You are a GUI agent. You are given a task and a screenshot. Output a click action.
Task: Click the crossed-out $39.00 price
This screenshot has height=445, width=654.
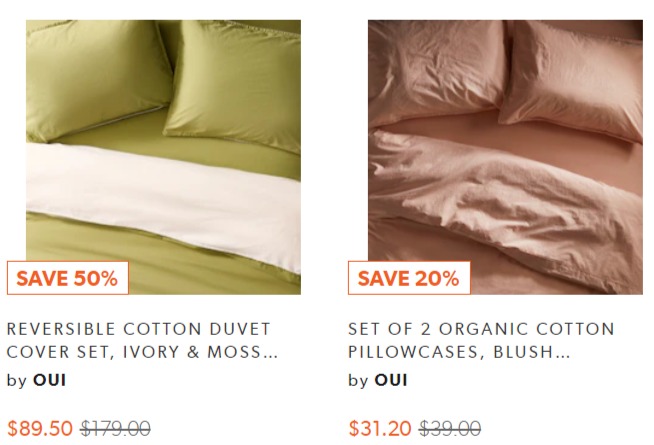pos(450,428)
